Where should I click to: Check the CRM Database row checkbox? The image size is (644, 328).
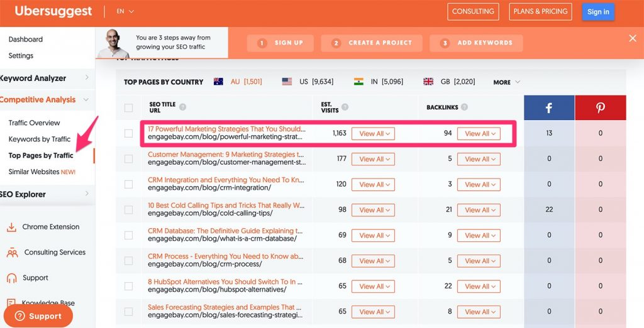128,235
